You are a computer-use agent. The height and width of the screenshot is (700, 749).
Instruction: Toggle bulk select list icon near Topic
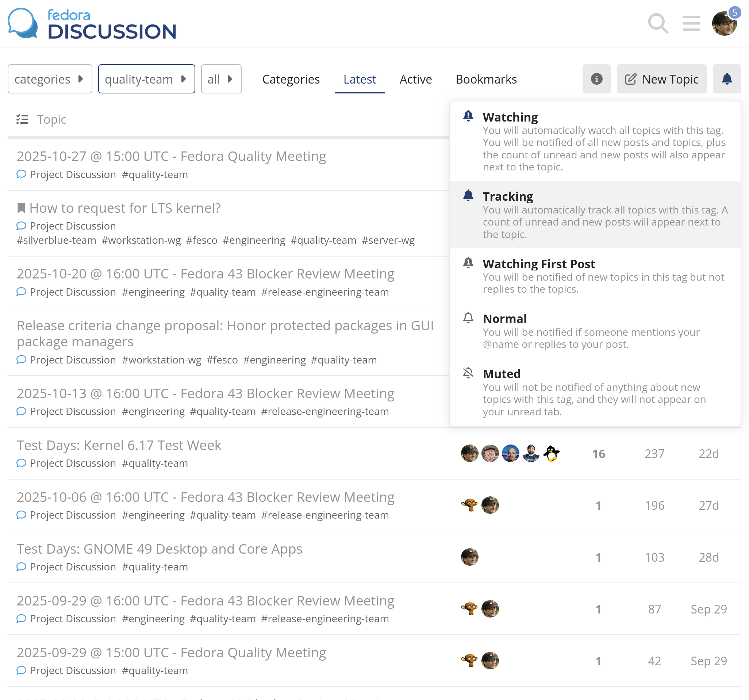[x=22, y=119]
